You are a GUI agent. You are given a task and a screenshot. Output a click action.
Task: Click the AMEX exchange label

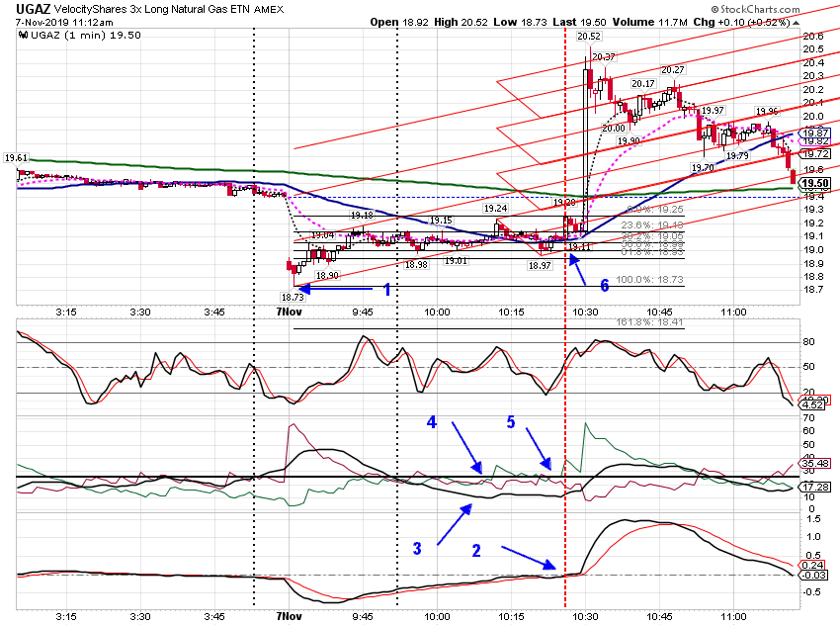tap(269, 10)
